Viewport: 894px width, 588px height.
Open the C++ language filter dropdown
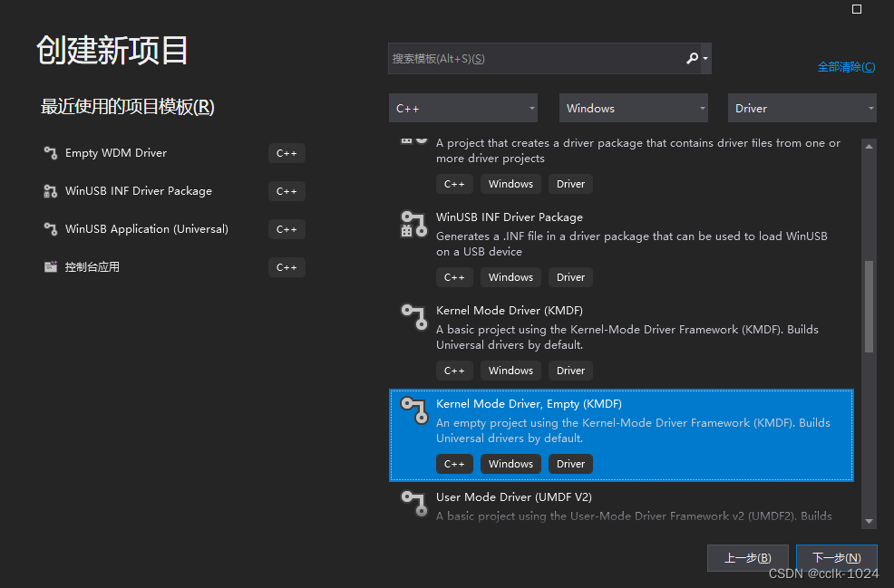[x=463, y=108]
